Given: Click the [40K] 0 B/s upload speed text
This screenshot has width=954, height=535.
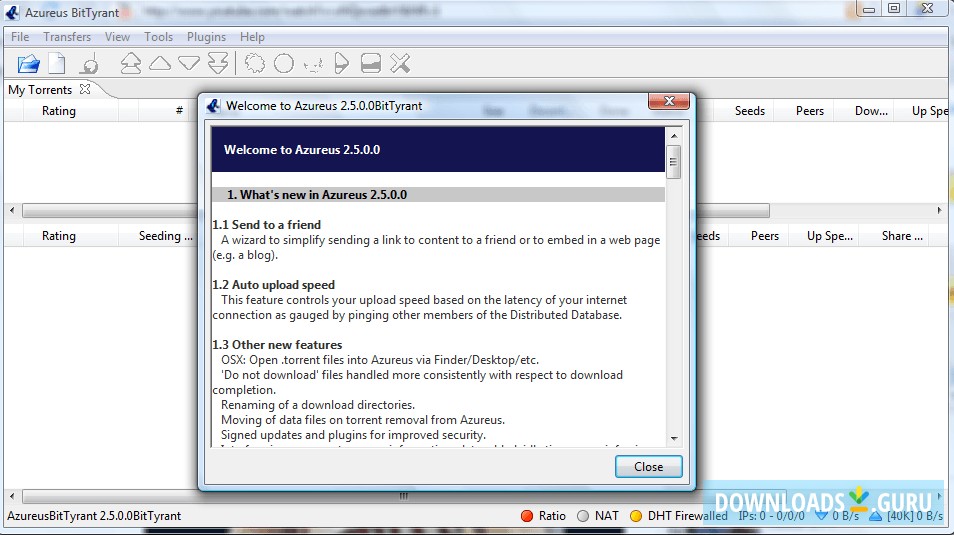Looking at the screenshot, I should pyautogui.click(x=914, y=516).
